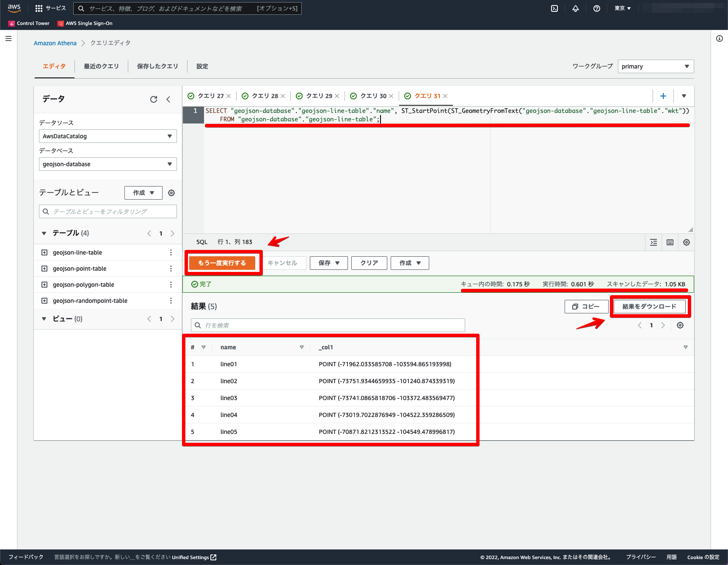Viewport: 728px width, 565px height.
Task: Open the geojson-database dropdown
Action: point(108,164)
